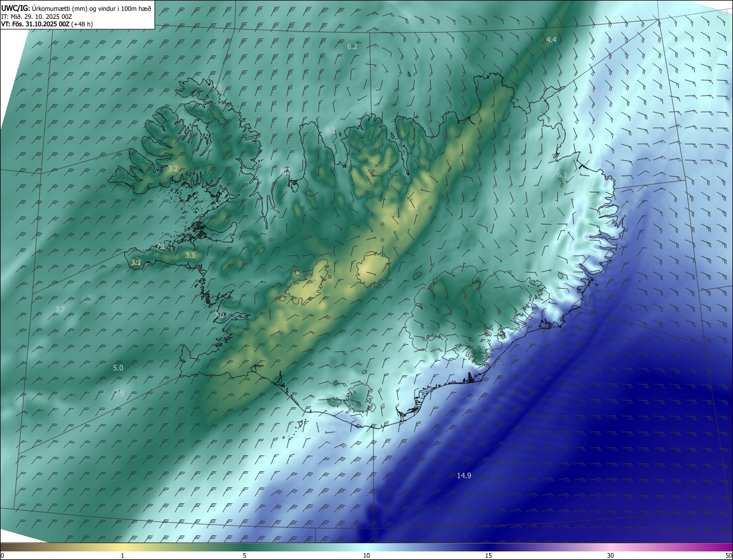This screenshot has height=560, width=733.
Task: Click the 0 label on the colorbar
Action: (2, 555)
